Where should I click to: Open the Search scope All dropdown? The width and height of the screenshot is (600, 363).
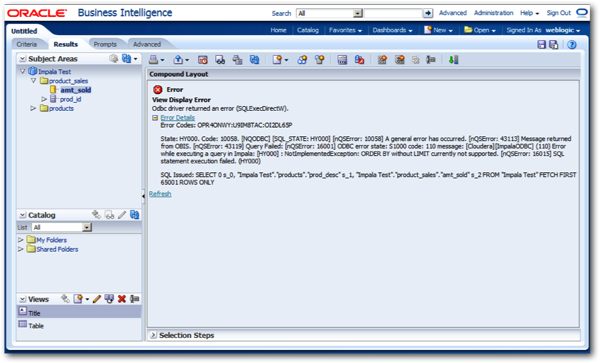point(358,13)
